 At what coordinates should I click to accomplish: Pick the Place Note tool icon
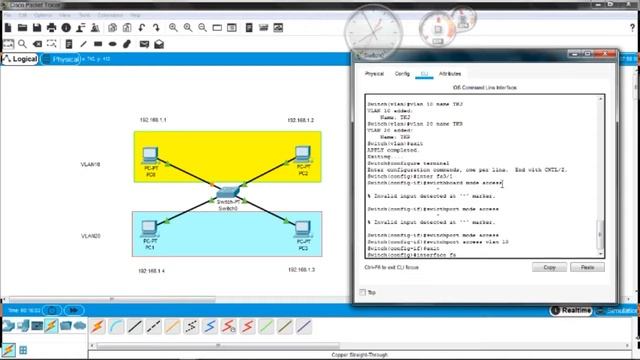(69, 44)
